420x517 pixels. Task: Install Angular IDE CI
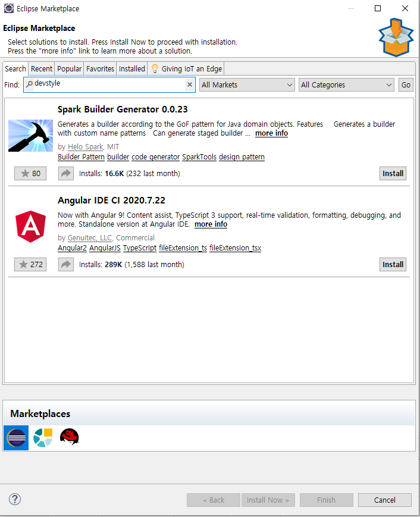tap(393, 264)
